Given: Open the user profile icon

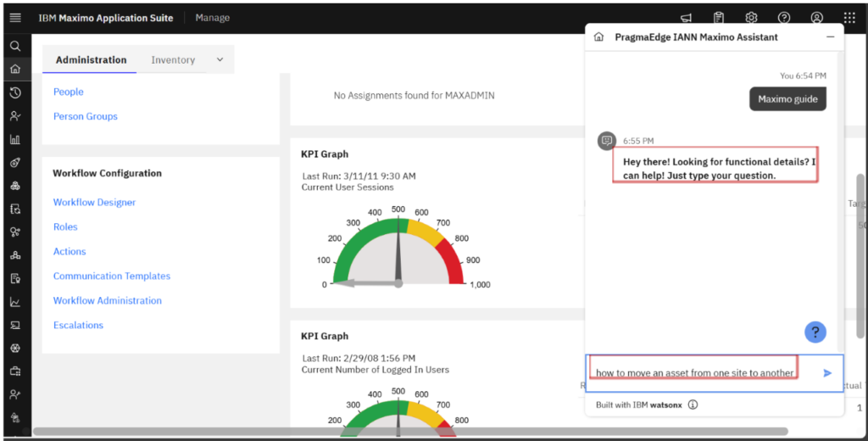Looking at the screenshot, I should click(816, 18).
